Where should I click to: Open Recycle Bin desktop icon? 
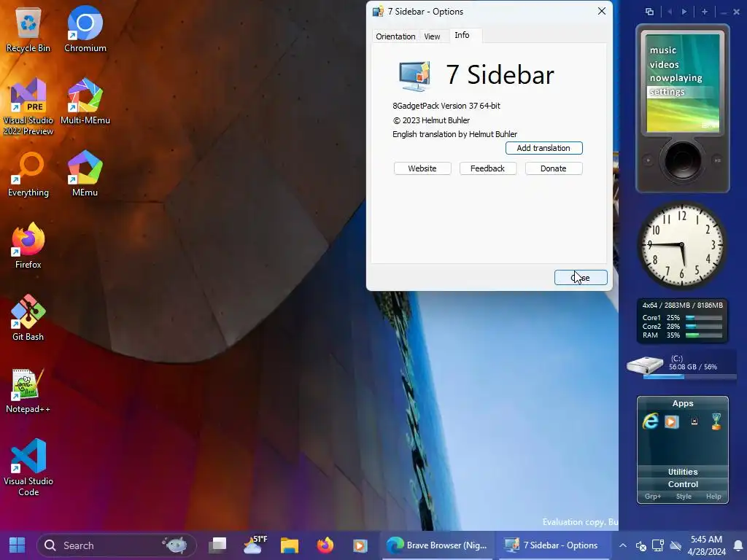pyautogui.click(x=28, y=29)
